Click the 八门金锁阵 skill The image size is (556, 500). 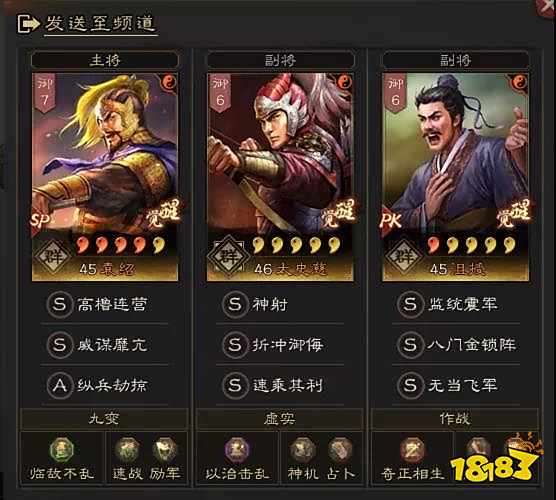pyautogui.click(x=456, y=344)
